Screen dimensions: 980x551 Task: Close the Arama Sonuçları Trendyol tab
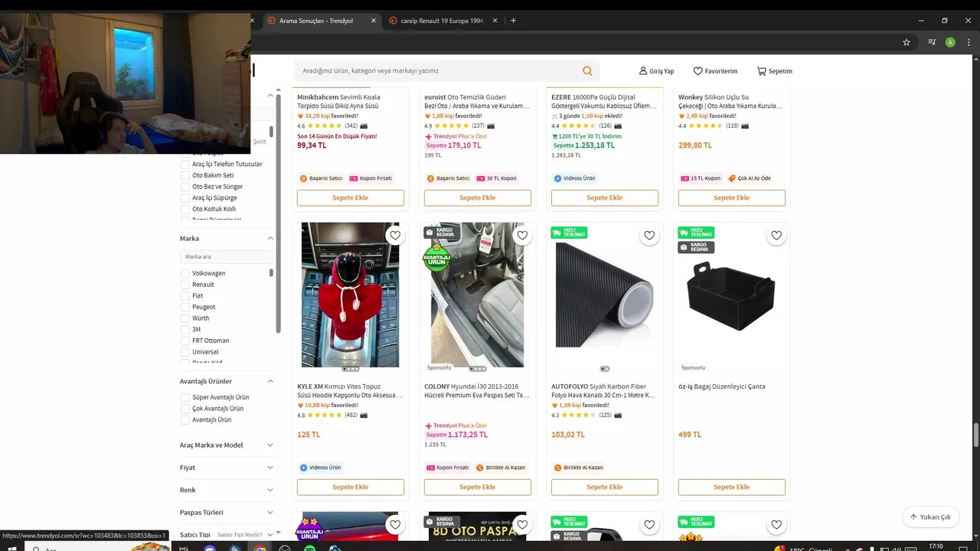click(374, 21)
